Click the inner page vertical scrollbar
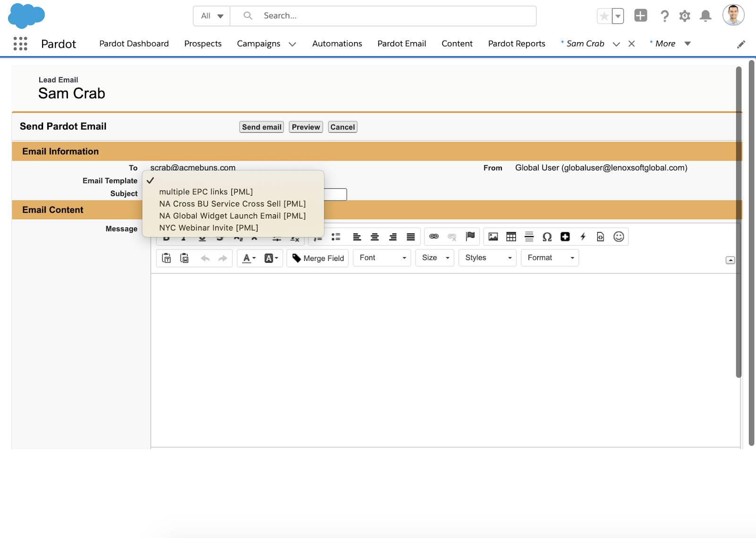 (739, 222)
